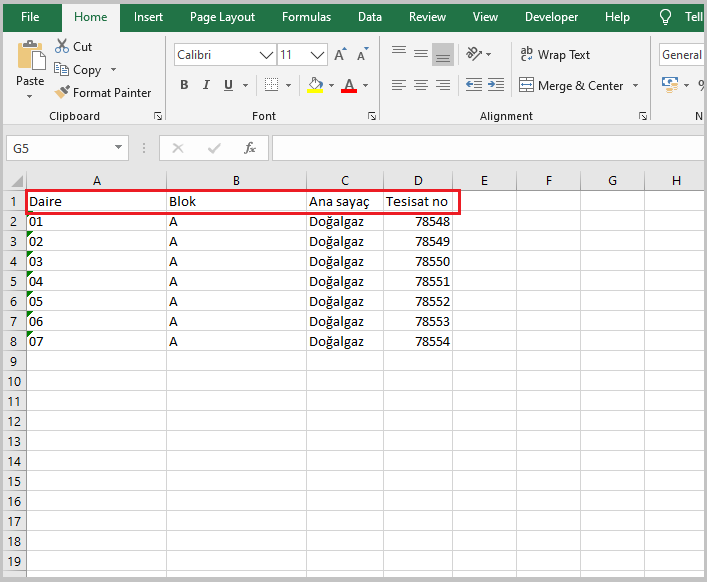Enable Wrap Text

555,55
